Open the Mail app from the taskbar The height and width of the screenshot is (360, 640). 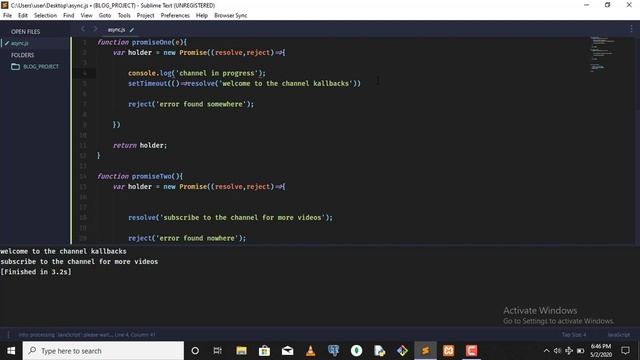[287, 351]
